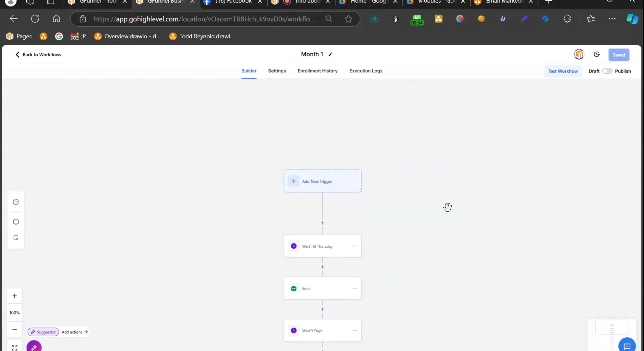Click the Wait Till Thursday clock icon

coord(293,246)
